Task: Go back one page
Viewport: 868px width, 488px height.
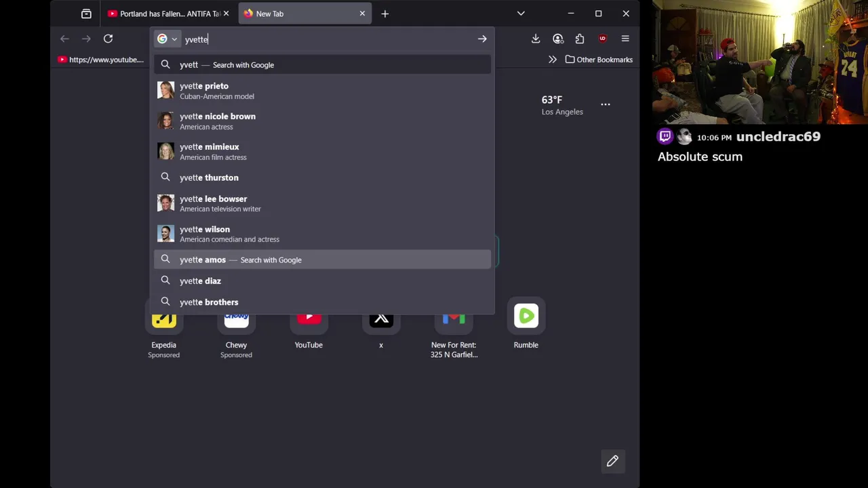Action: [x=64, y=39]
